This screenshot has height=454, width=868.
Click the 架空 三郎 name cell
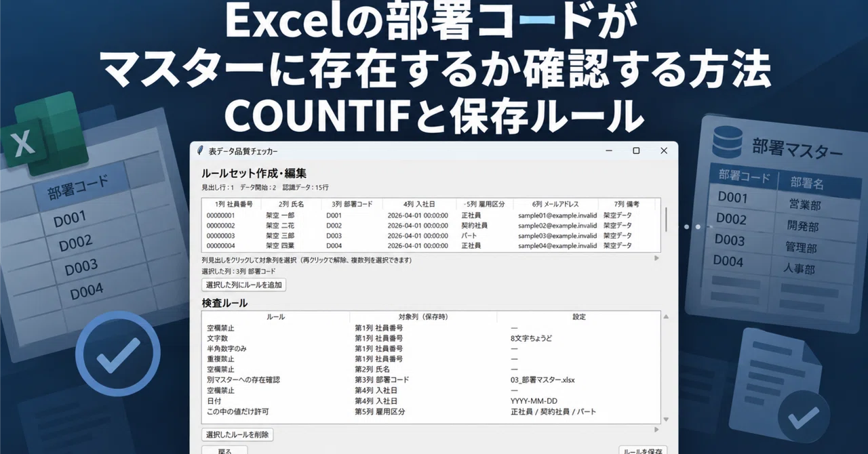[x=279, y=236]
